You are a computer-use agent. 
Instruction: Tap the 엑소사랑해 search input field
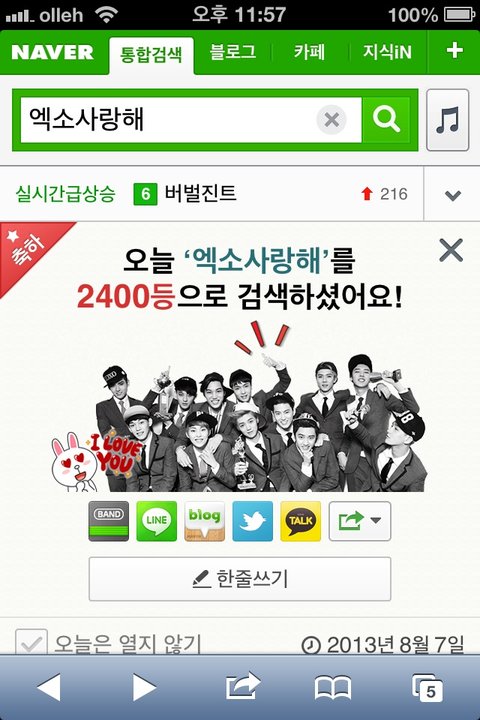(168, 120)
